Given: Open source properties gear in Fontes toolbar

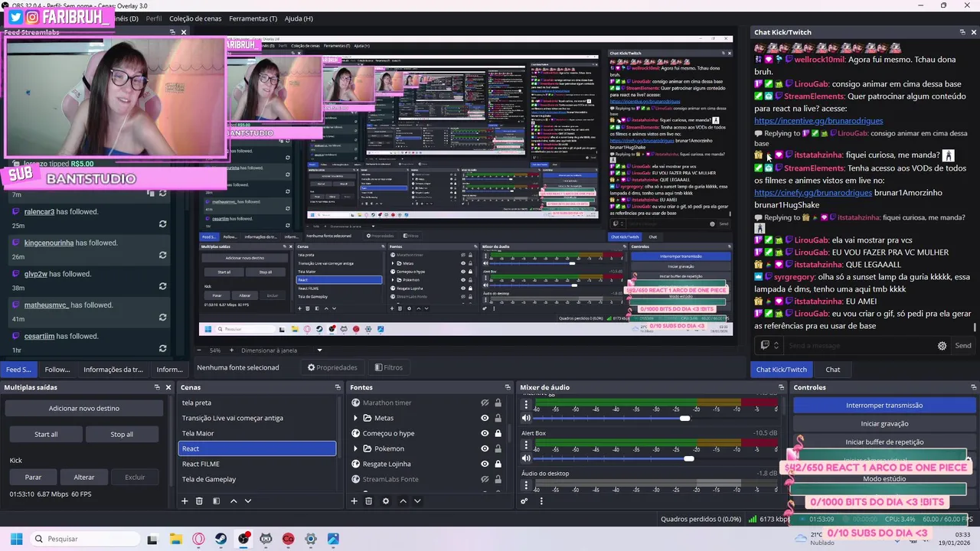Looking at the screenshot, I should [x=385, y=501].
